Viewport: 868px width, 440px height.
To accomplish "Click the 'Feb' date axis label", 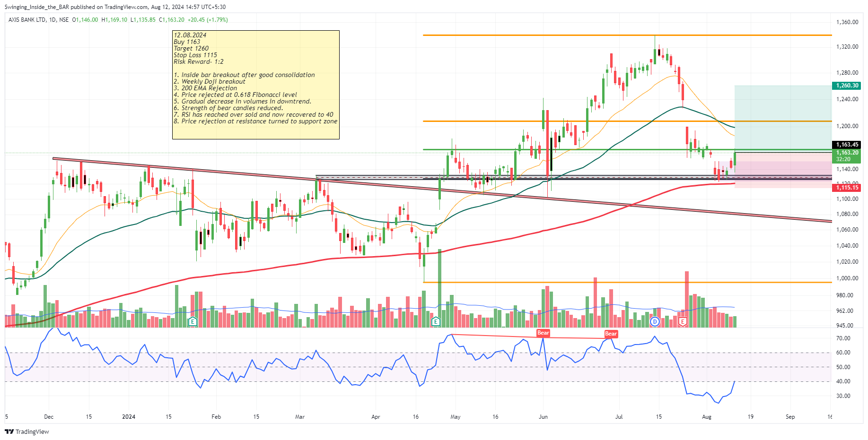I will coord(216,417).
